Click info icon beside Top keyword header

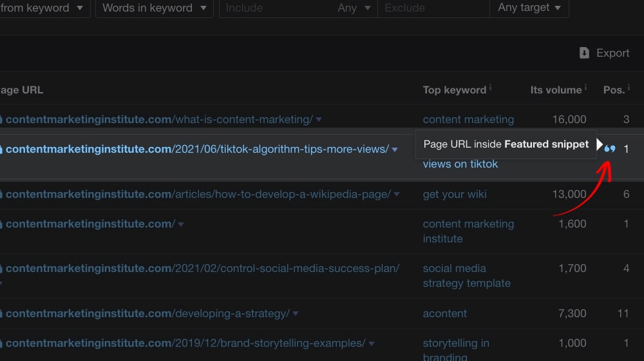click(x=491, y=88)
